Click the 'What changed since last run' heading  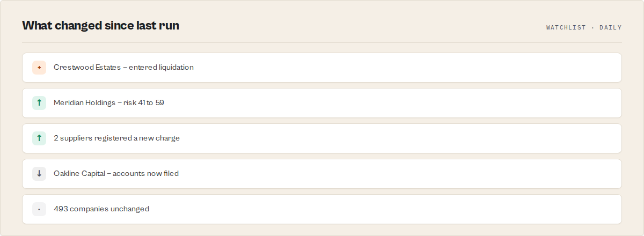[x=100, y=25]
